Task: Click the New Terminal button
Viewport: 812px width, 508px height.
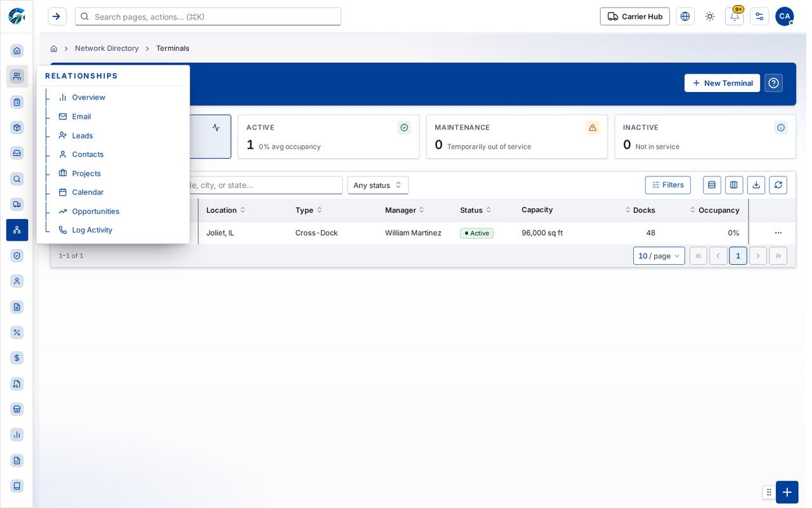Action: (722, 83)
